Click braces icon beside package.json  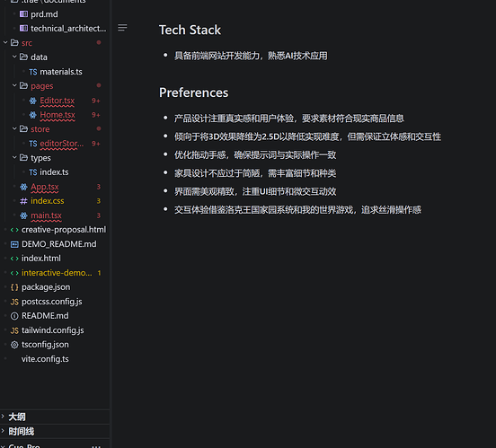[x=14, y=287]
